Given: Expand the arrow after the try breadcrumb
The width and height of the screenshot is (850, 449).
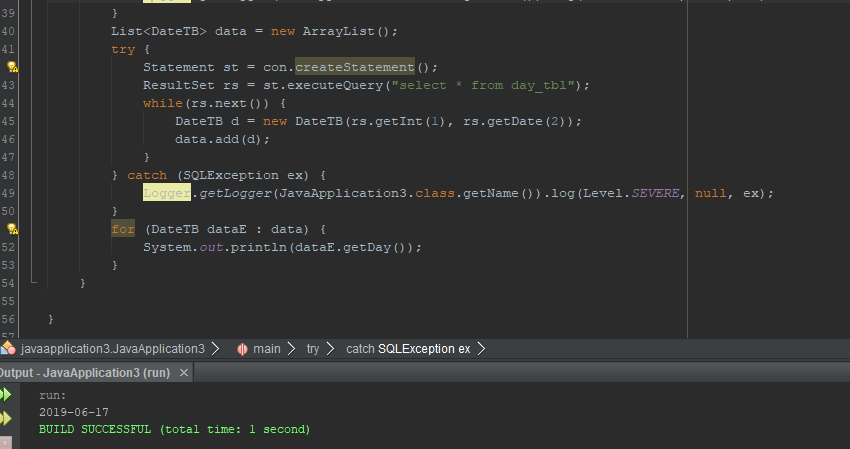Looking at the screenshot, I should (x=331, y=349).
